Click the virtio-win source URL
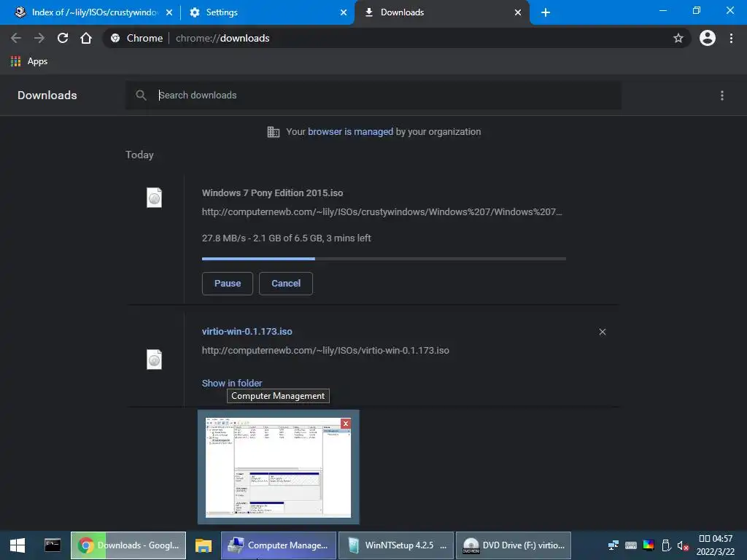The width and height of the screenshot is (747, 560). [x=325, y=351]
